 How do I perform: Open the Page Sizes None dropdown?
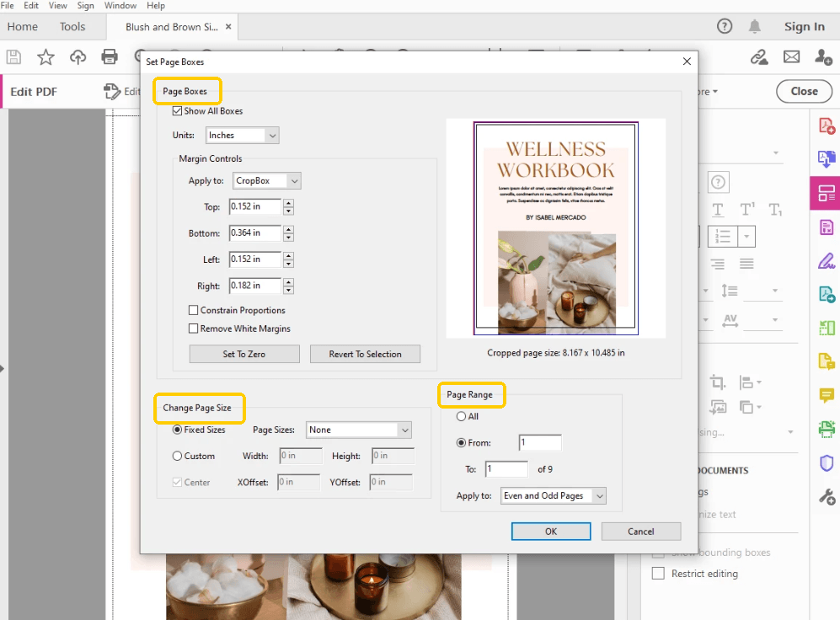click(358, 430)
